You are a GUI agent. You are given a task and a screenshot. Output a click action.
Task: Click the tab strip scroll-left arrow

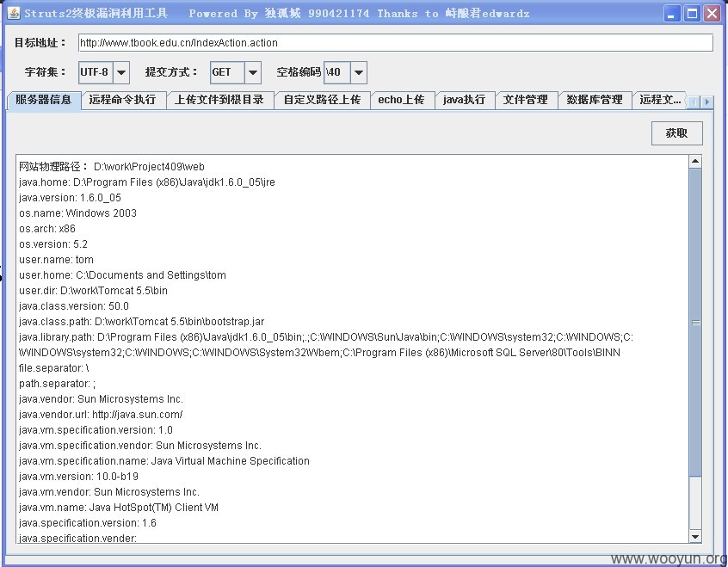click(x=694, y=102)
